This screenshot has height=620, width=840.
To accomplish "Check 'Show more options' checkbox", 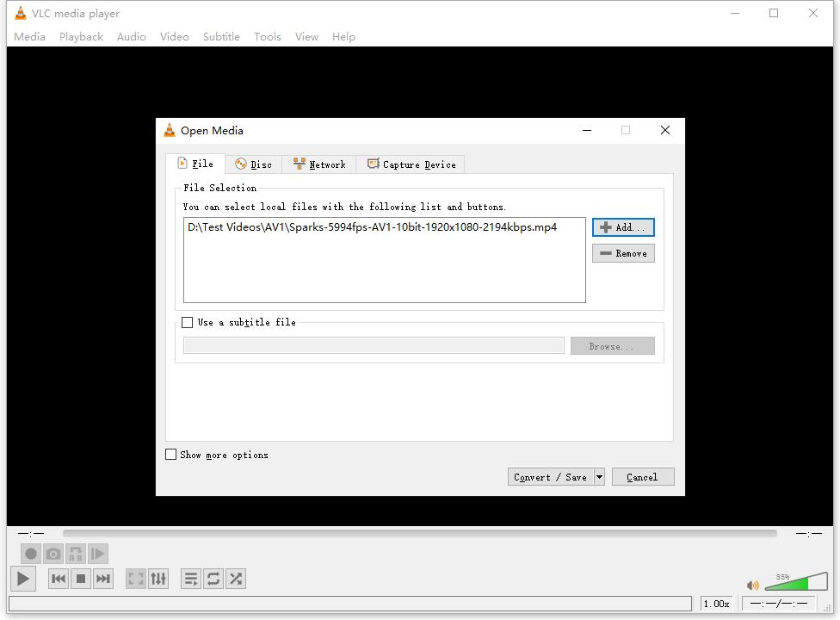I will [171, 455].
